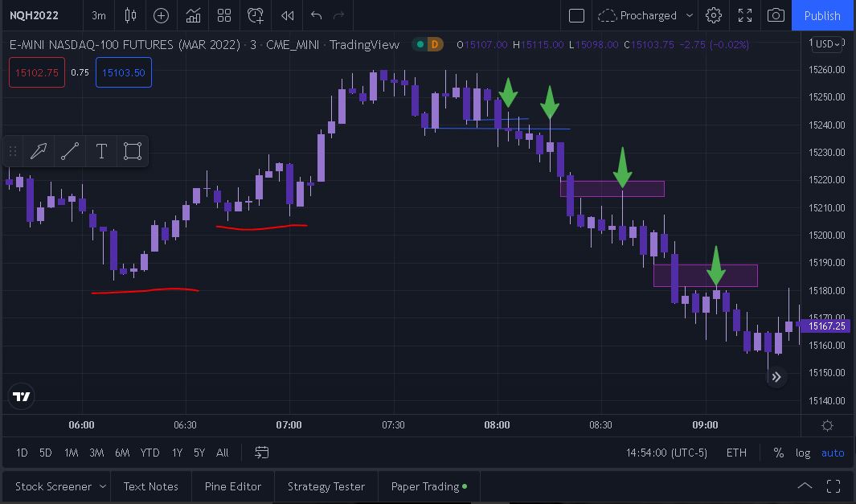This screenshot has width=856, height=504.
Task: Toggle percent scale mode
Action: (779, 453)
